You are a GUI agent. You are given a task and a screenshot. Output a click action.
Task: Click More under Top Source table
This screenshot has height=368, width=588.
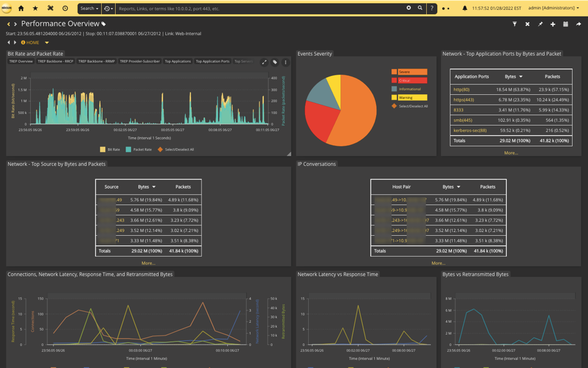148,263
